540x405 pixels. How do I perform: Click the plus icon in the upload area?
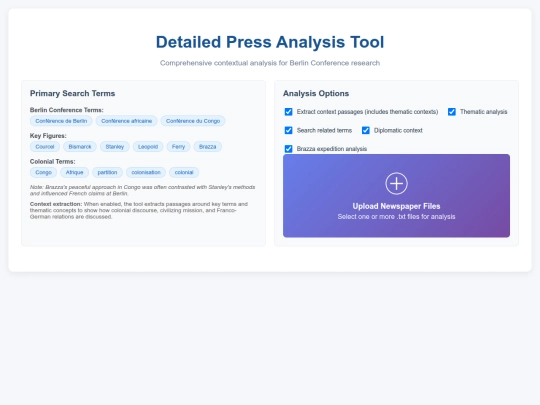[x=396, y=184]
